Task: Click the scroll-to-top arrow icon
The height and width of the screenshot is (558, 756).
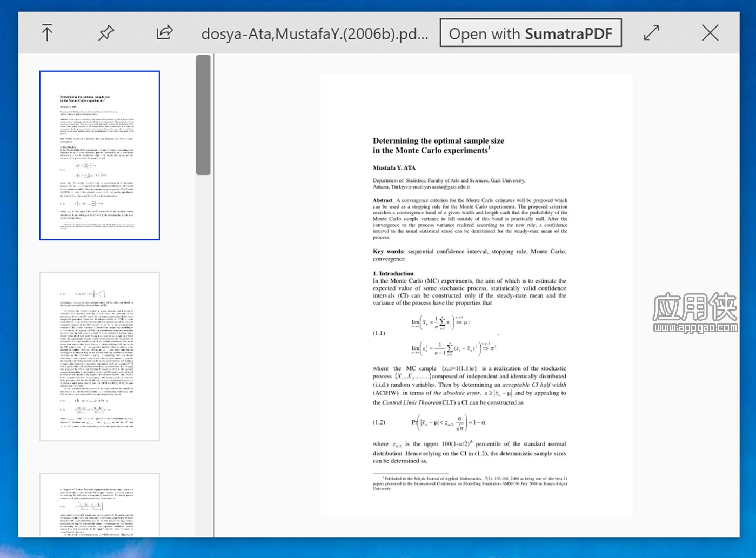Action: click(47, 33)
